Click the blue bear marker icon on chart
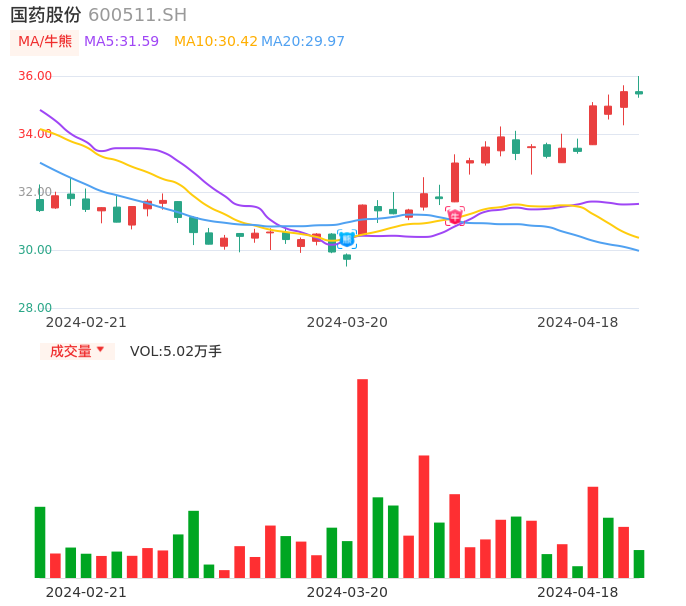The image size is (686, 606). (x=347, y=239)
